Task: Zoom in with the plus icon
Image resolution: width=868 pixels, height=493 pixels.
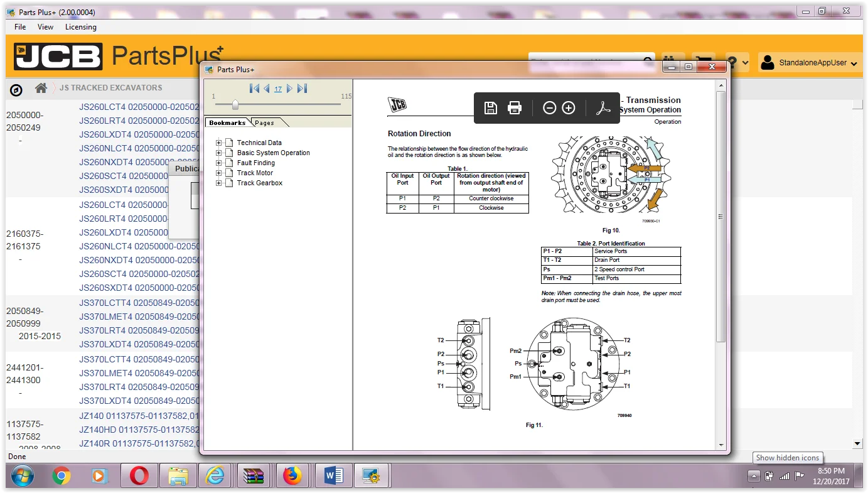Action: coord(569,108)
